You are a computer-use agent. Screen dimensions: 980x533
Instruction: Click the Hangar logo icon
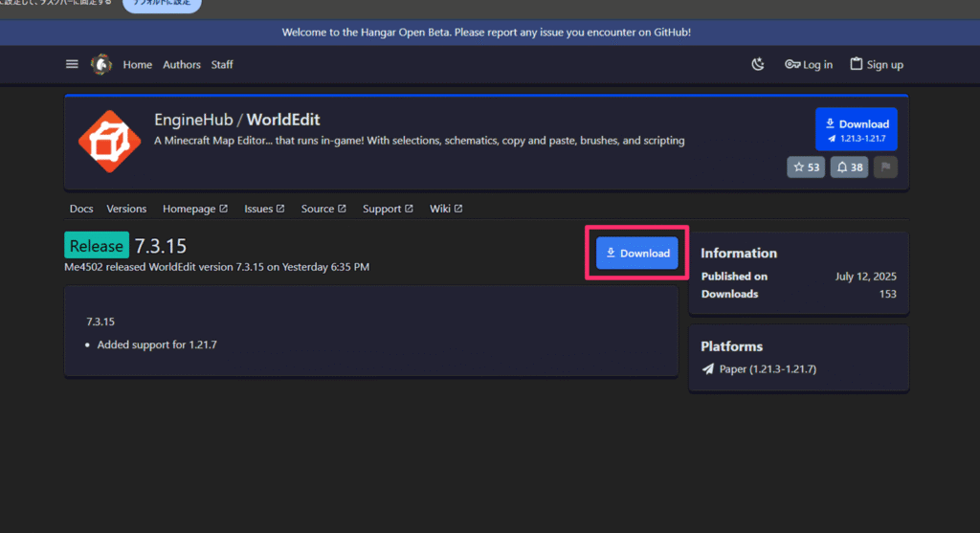(101, 64)
